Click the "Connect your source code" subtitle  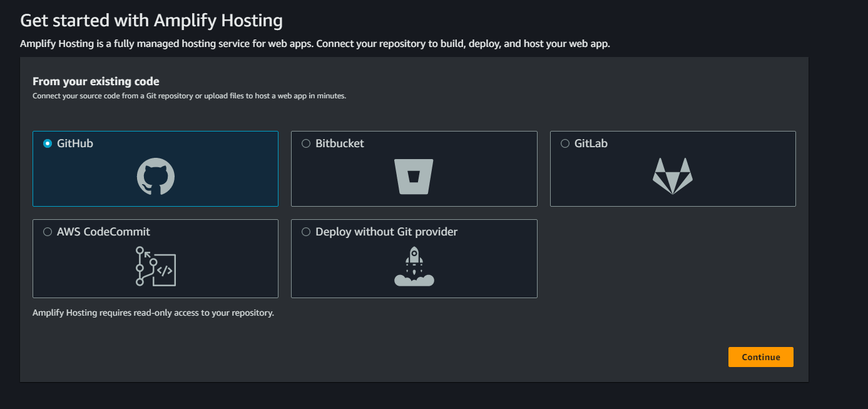coord(189,96)
